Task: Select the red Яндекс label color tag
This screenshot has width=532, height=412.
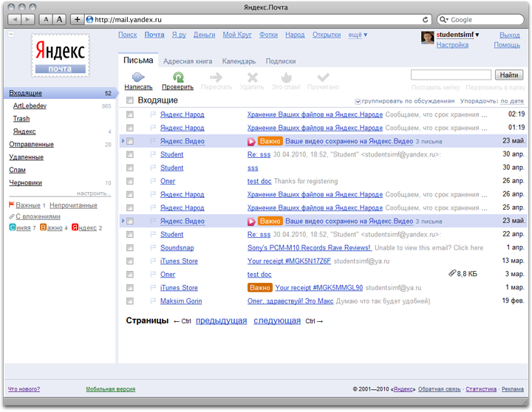Action: [x=75, y=228]
